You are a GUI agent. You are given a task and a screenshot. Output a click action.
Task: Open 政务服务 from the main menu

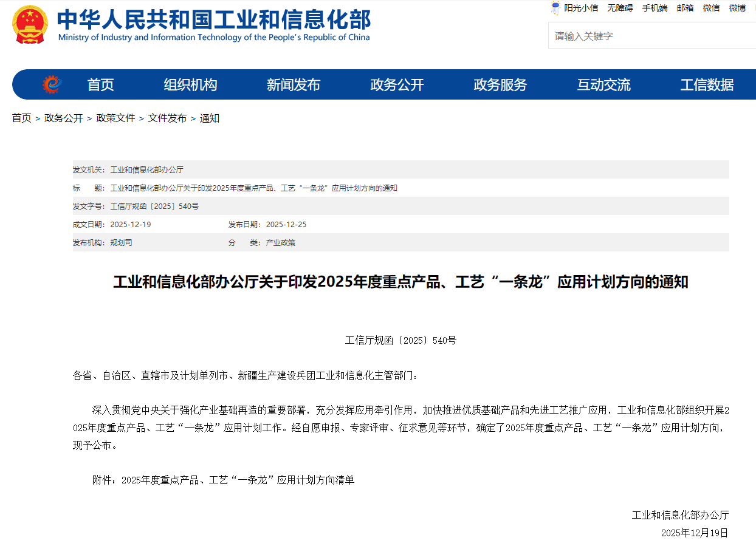tap(500, 85)
